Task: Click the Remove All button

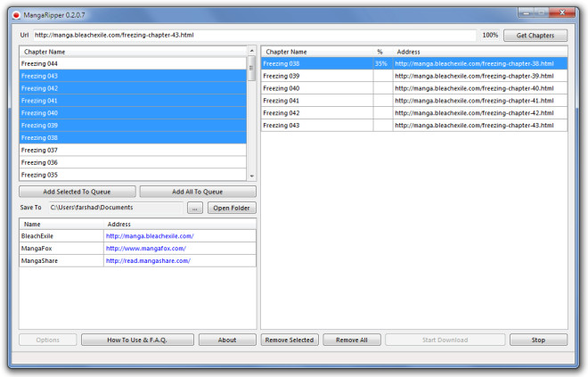Action: [x=352, y=340]
